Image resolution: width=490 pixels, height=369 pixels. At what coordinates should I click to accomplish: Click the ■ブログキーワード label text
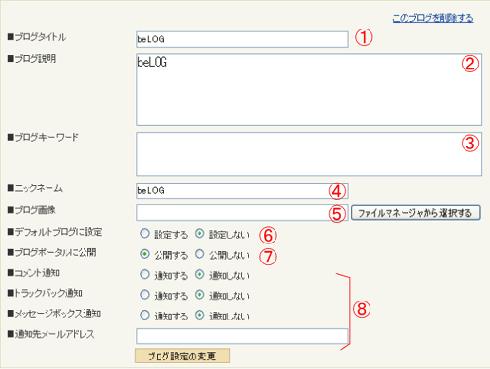pyautogui.click(x=43, y=137)
